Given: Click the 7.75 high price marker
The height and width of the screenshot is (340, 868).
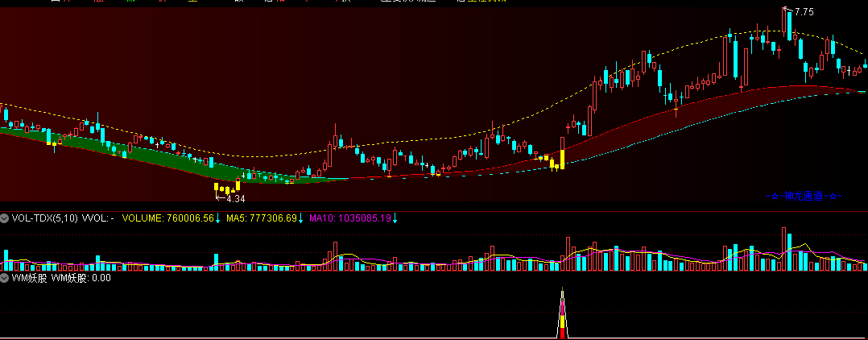Looking at the screenshot, I should coord(800,11).
